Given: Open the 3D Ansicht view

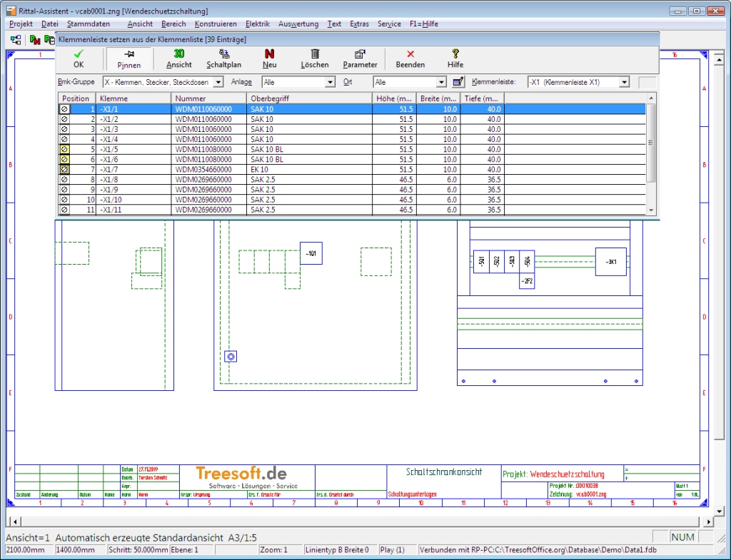Looking at the screenshot, I should click(179, 54).
